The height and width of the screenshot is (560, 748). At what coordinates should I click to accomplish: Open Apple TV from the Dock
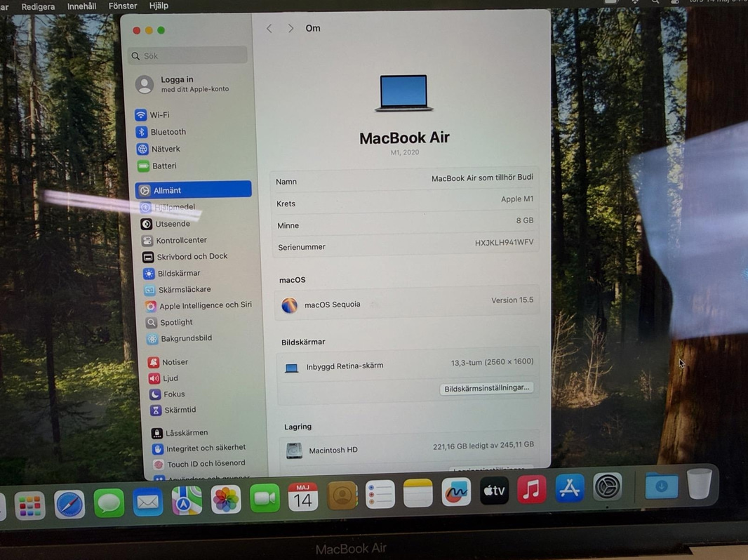coord(494,491)
